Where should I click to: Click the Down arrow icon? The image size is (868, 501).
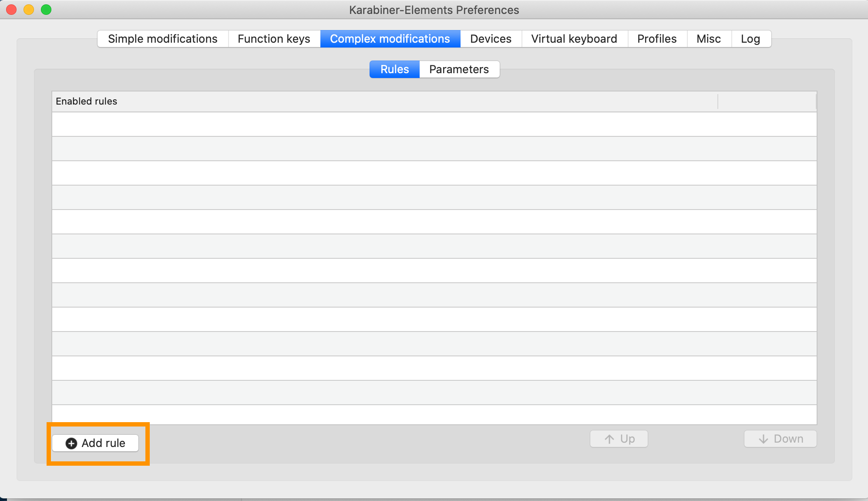(763, 439)
